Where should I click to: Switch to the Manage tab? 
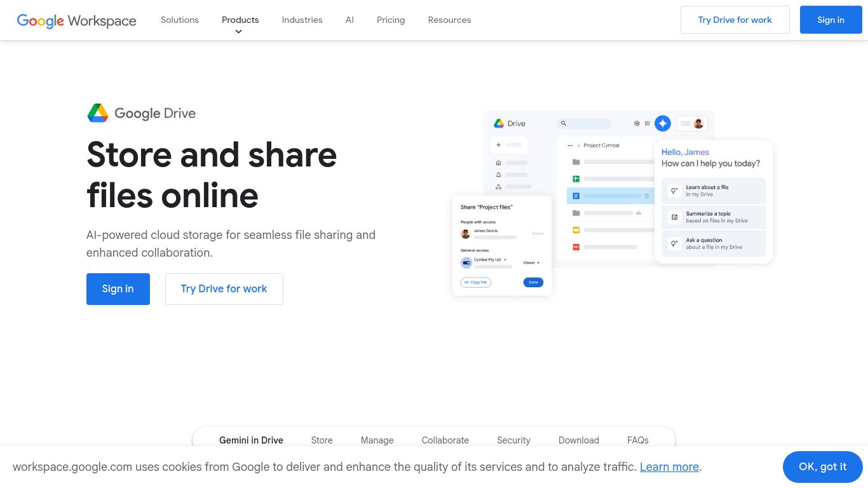pyautogui.click(x=377, y=440)
